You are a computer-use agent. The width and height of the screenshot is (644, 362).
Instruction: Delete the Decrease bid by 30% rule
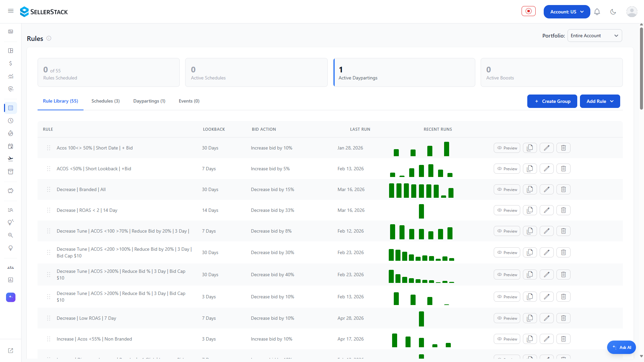[x=563, y=252]
